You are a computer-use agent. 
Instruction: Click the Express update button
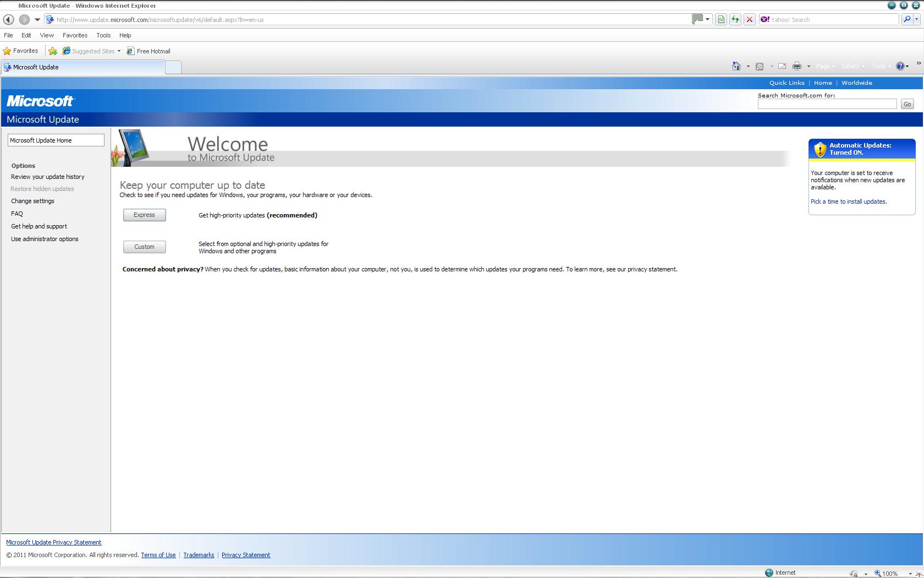point(144,215)
